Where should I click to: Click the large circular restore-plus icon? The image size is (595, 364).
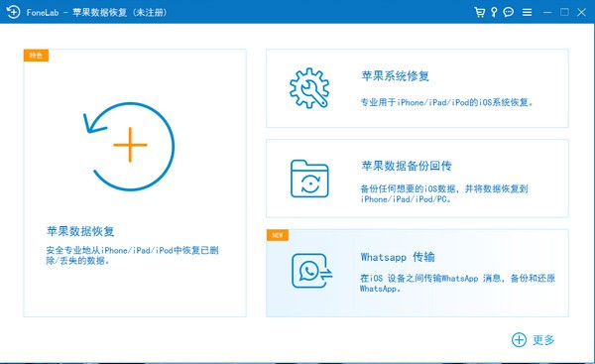pyautogui.click(x=129, y=146)
